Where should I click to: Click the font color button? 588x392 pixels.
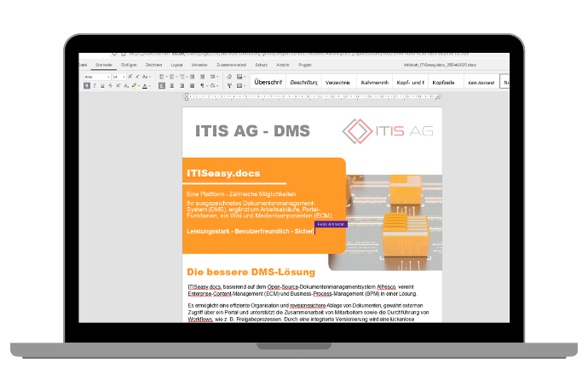coord(145,85)
